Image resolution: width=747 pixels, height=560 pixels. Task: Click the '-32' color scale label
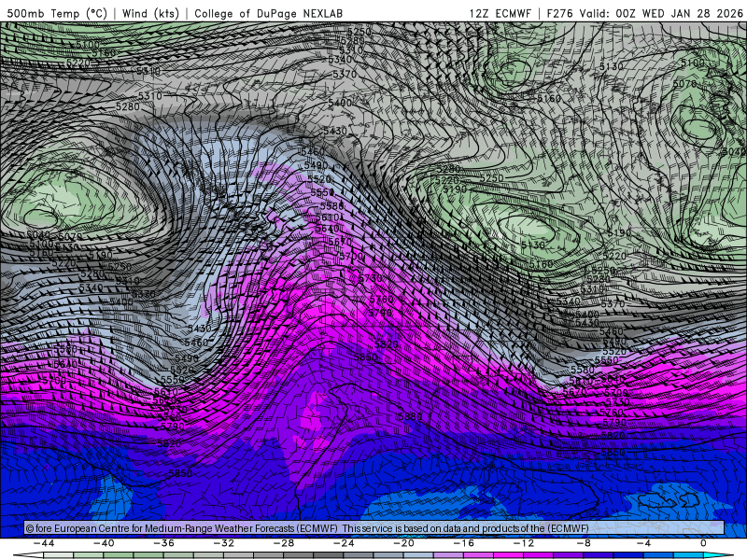coord(224,543)
